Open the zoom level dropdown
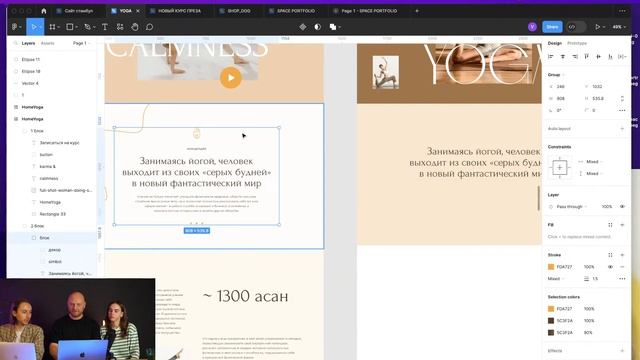640x360 pixels. coord(619,27)
